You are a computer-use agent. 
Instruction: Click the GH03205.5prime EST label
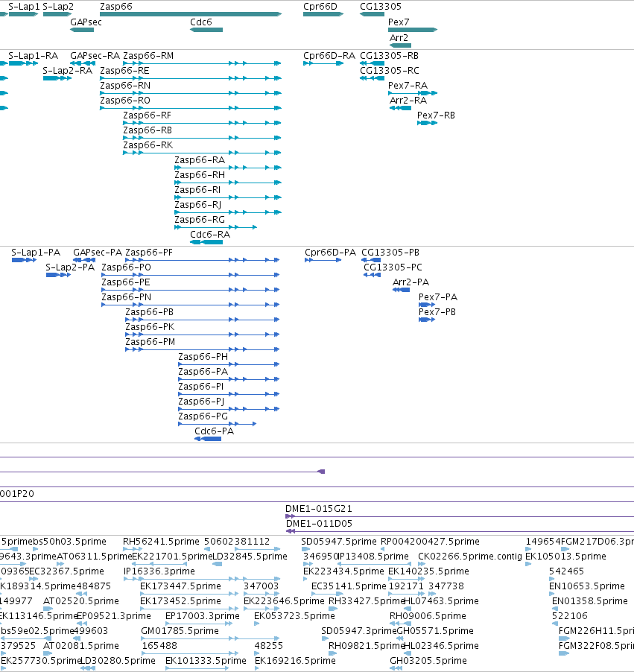[428, 660]
